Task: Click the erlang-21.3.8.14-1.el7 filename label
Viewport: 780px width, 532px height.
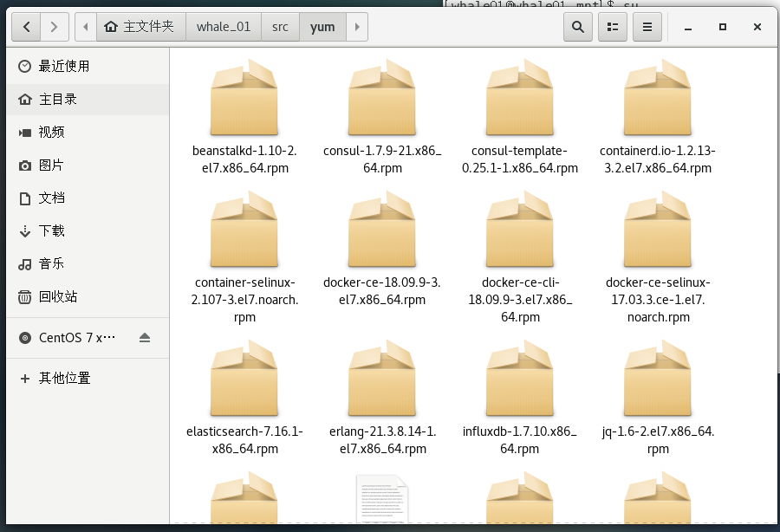Action: [x=382, y=440]
